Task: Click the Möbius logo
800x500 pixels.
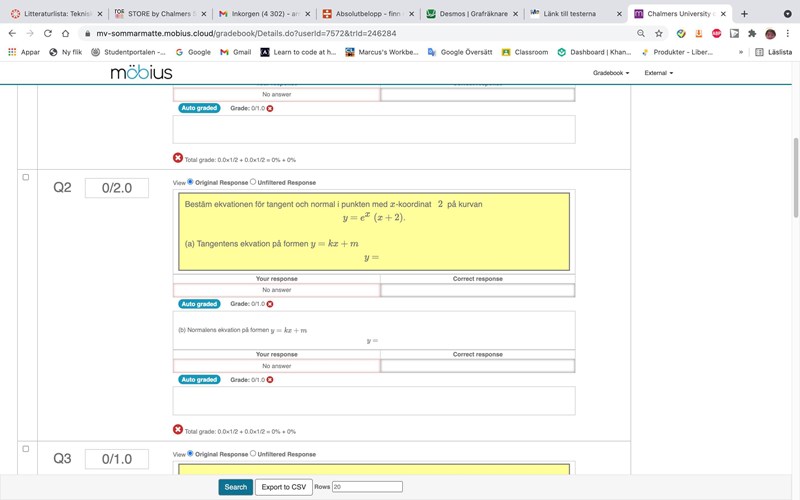Action: 141,73
